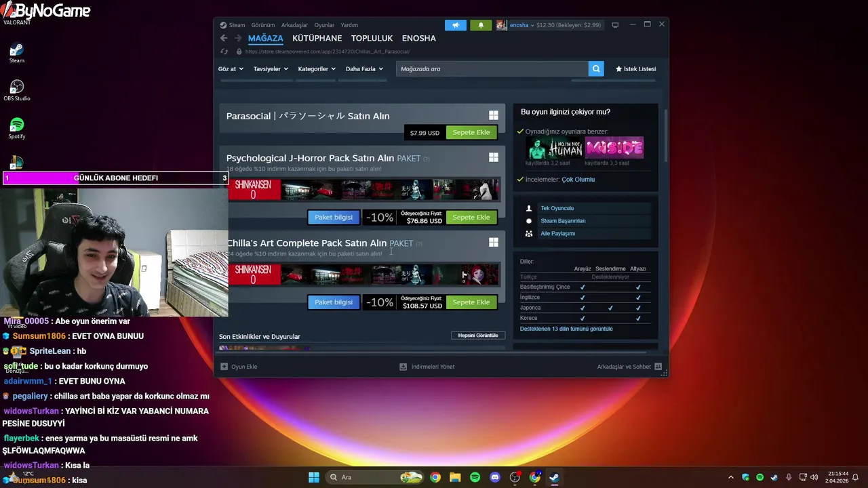Click the Hepsini Görüntüle button

click(478, 335)
